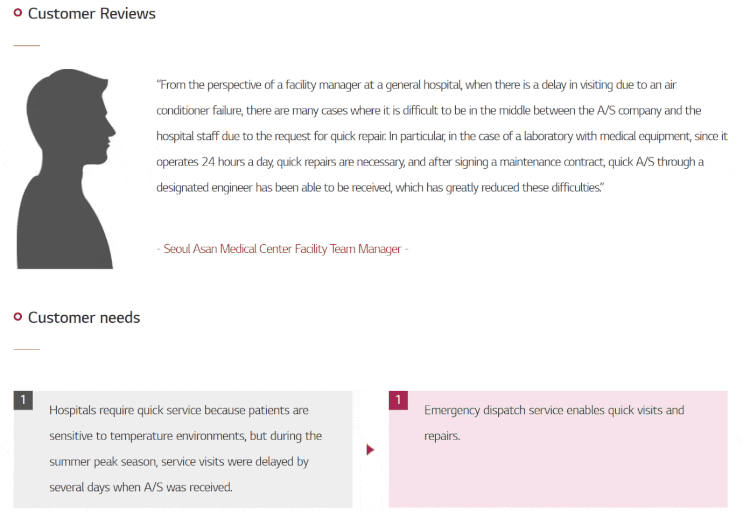Click the Seoul Asan Medical Center attribution
The image size is (743, 511).
coord(282,249)
